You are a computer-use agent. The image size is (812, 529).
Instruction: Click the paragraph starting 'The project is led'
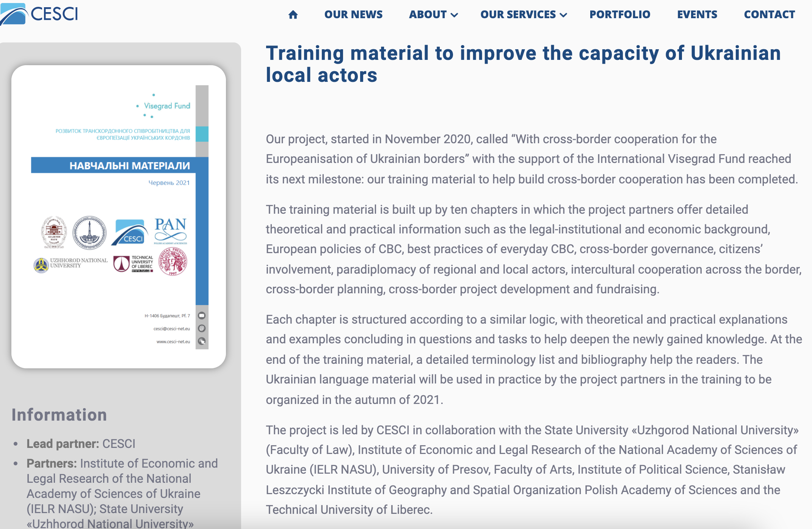(532, 470)
